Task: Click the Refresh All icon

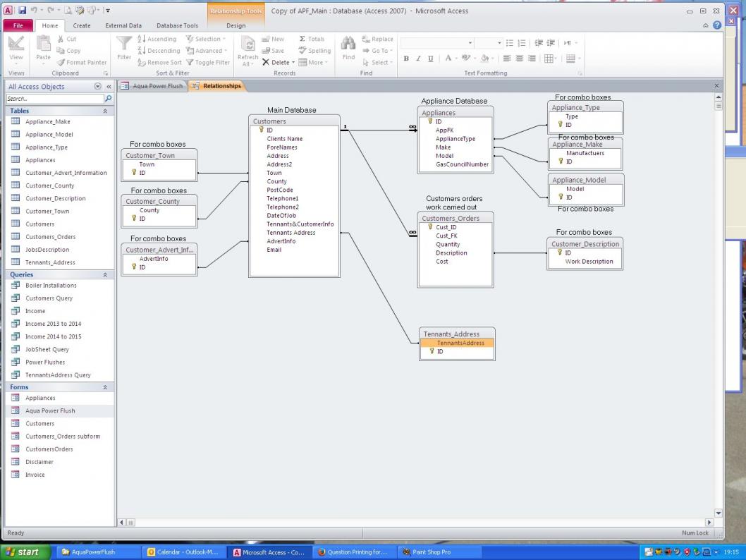Action: coord(248,44)
